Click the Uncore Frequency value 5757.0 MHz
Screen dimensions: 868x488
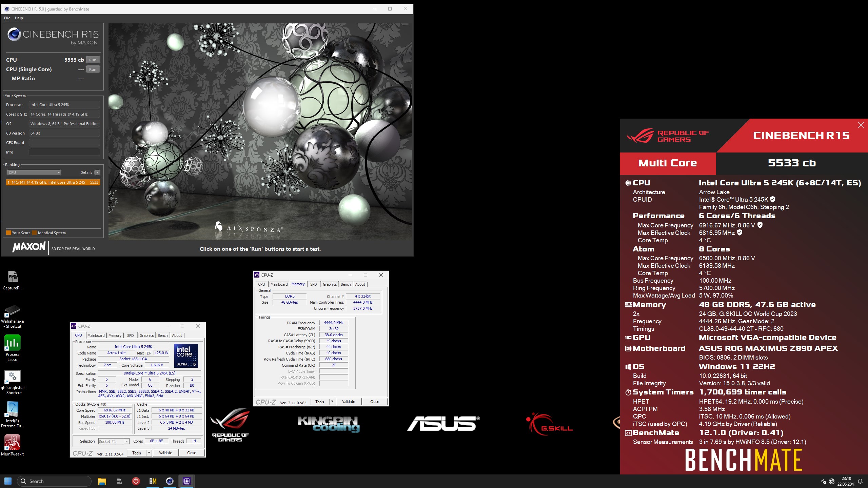pos(363,308)
